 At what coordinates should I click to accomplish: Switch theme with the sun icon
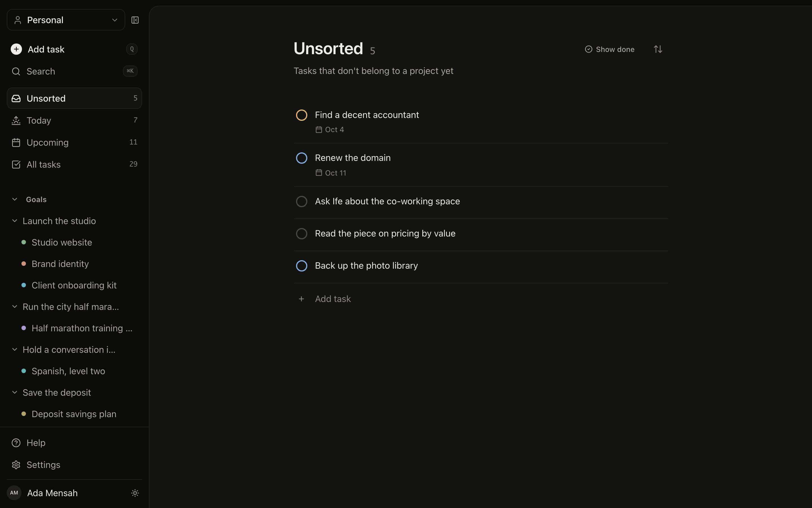pos(135,493)
